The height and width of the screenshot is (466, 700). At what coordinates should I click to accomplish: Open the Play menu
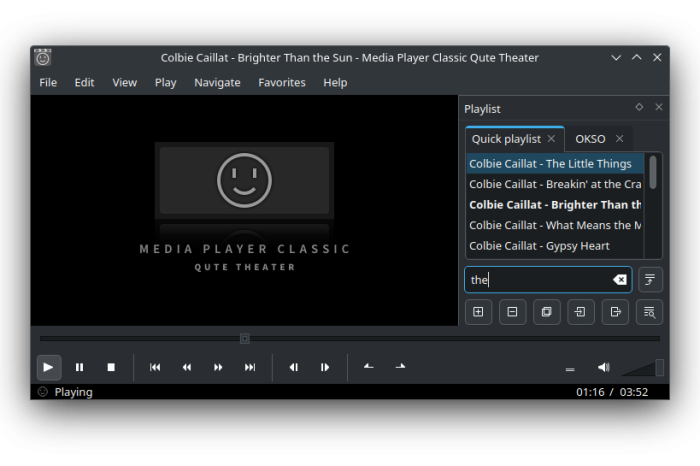coord(166,83)
